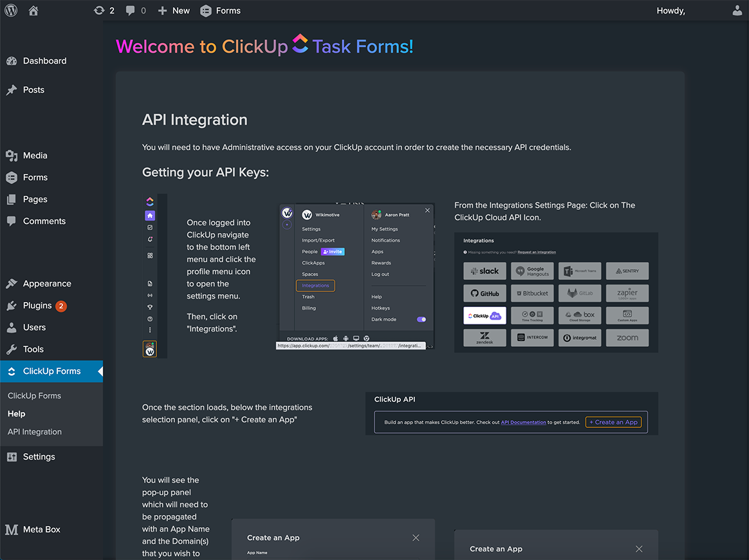Click the close X in left Create an App image
Viewport: 749px width, 560px height.
[416, 537]
